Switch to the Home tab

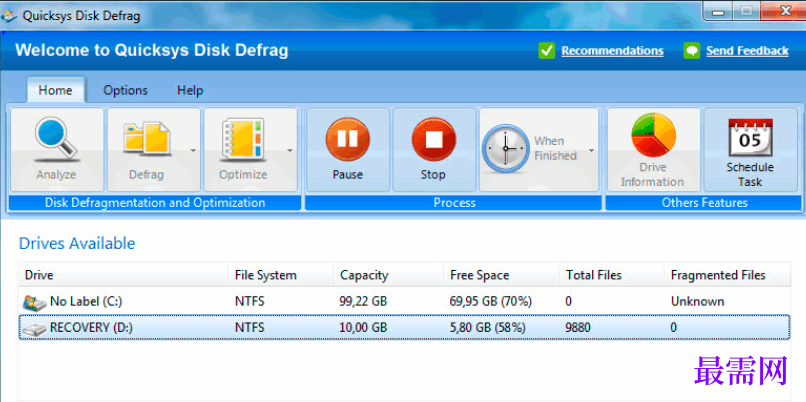(56, 90)
